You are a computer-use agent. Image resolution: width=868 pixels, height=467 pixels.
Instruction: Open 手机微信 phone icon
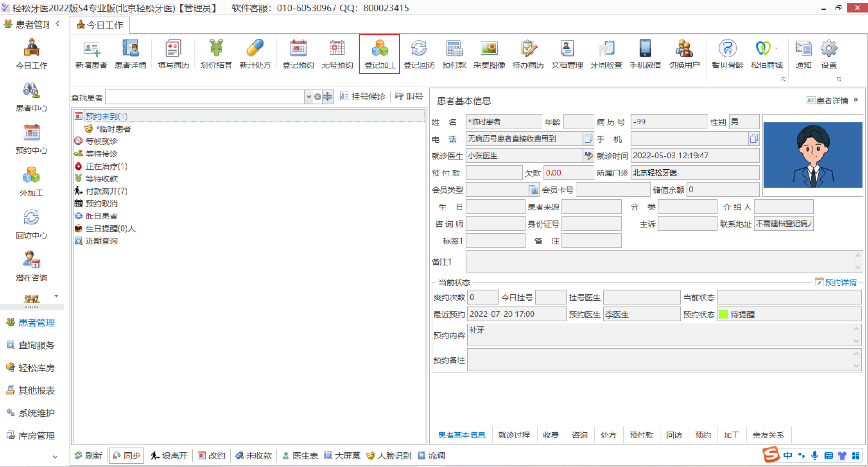click(x=645, y=54)
